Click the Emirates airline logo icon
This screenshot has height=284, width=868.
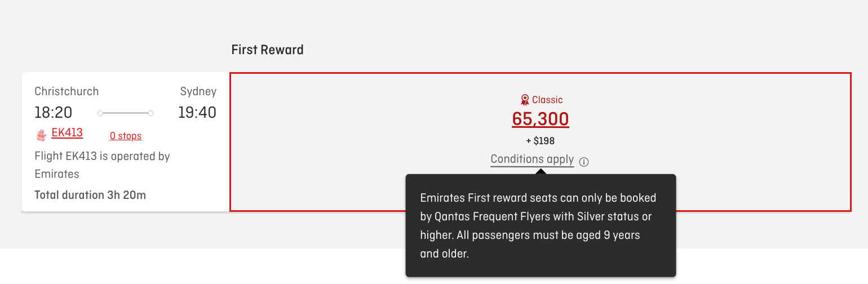tap(41, 134)
